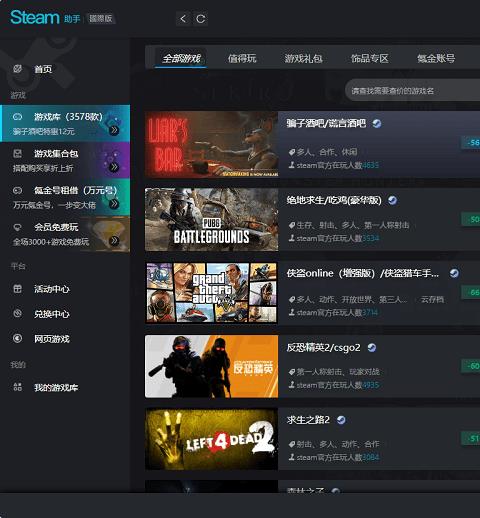The image size is (480, 518).
Task: Switch to 氪金账号 tab
Action: [x=436, y=58]
